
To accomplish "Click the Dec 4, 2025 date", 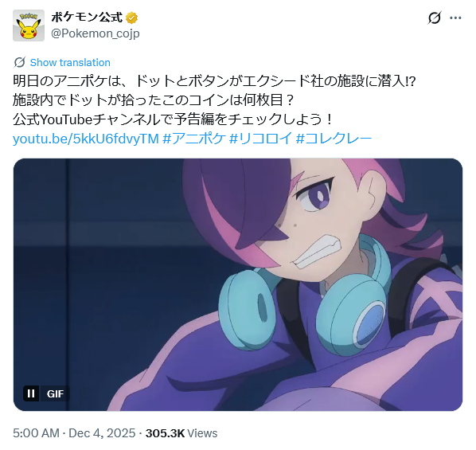I will pos(102,433).
